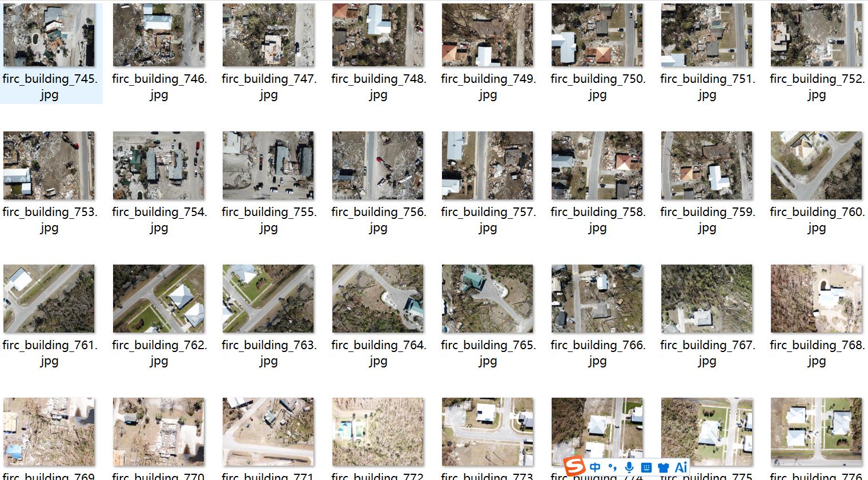Viewport: 868px width, 480px height.
Task: Click the firc_building_756.jpg file name label
Action: [x=378, y=219]
